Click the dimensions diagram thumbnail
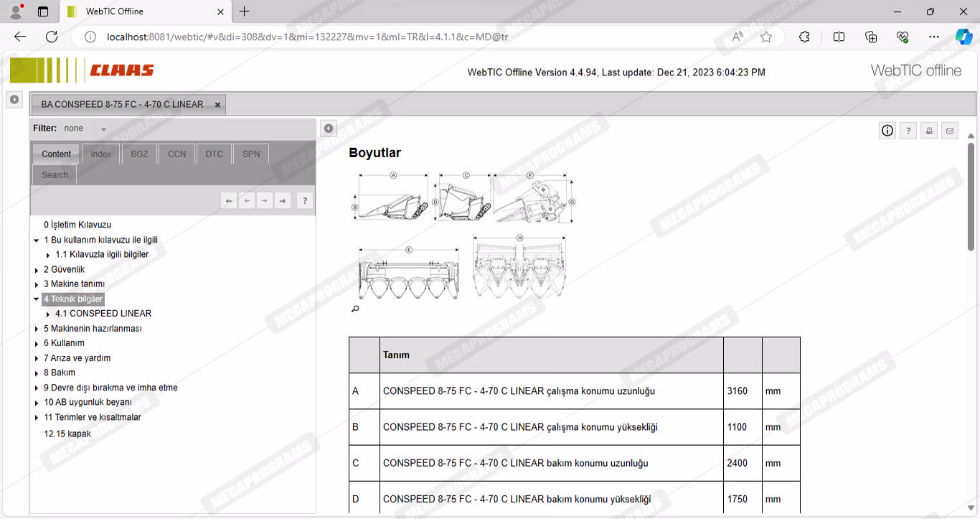The height and width of the screenshot is (519, 980). (463, 235)
